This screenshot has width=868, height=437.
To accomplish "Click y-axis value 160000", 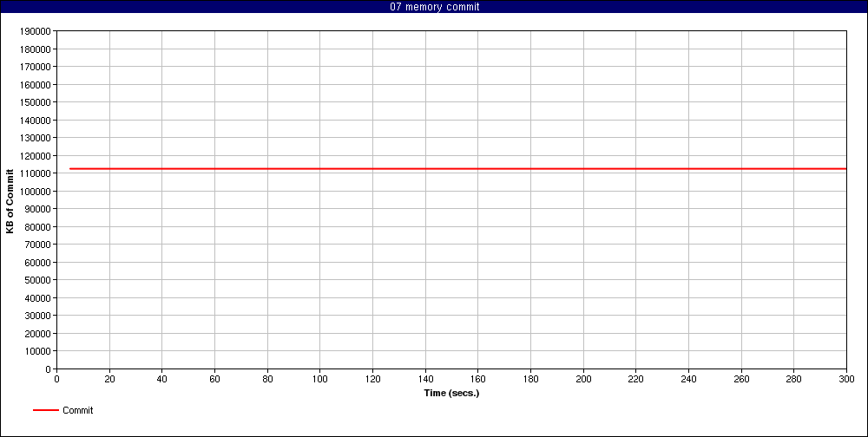I will pyautogui.click(x=36, y=85).
